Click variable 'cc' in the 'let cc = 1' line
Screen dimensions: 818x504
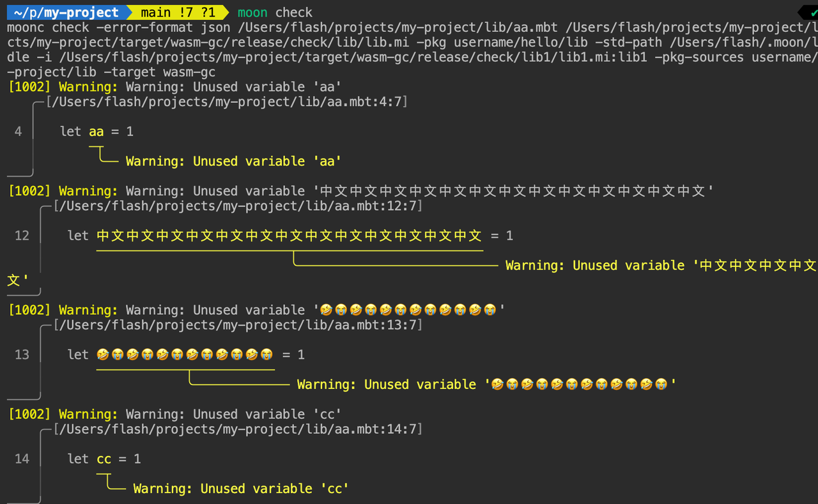click(104, 459)
